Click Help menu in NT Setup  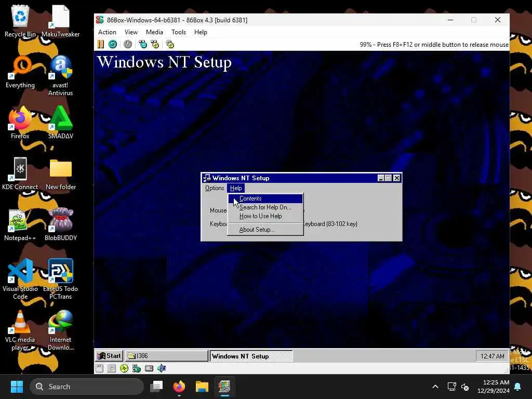coord(236,188)
